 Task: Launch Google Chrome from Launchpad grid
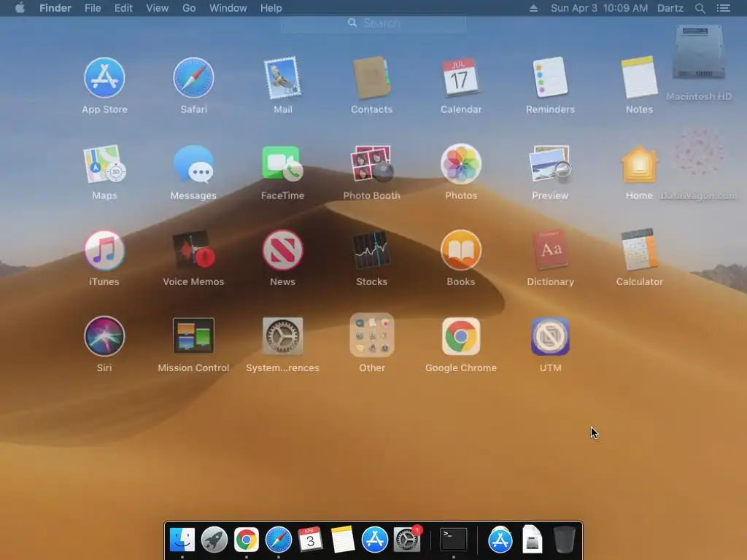(461, 336)
